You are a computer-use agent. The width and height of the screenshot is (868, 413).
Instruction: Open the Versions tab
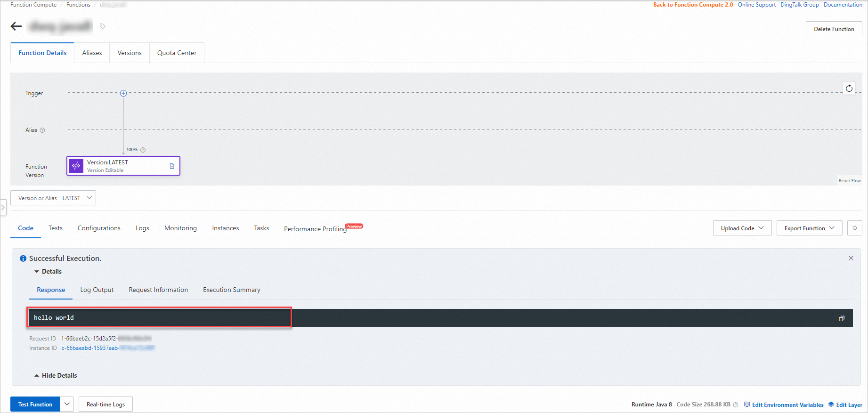tap(130, 53)
